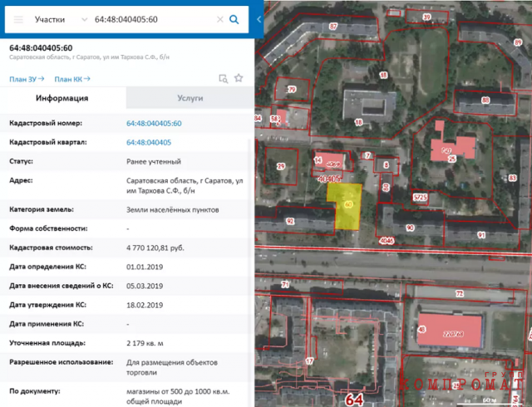Select text Земли населённых пунктов
Viewport: 532px width, 407px height.
point(173,210)
